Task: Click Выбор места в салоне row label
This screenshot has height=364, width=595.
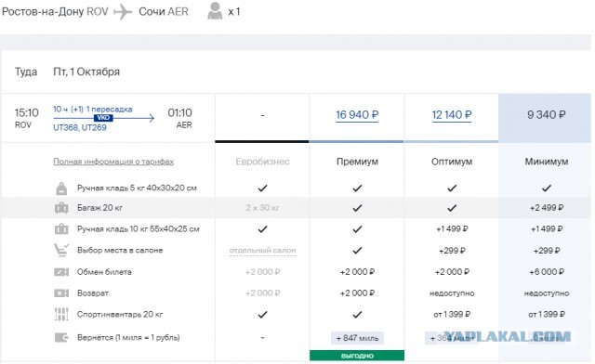Action: [x=120, y=251]
